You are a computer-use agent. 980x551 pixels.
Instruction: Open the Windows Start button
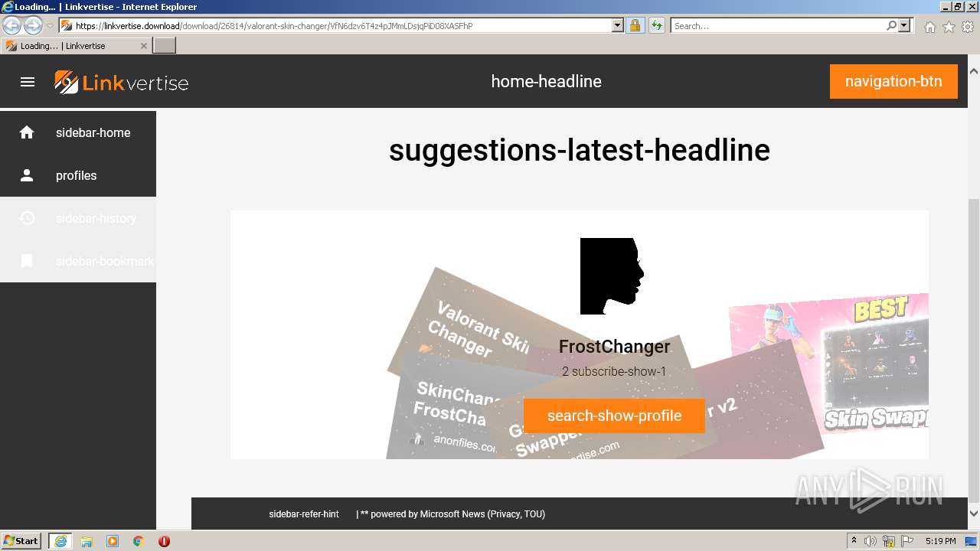tap(21, 541)
